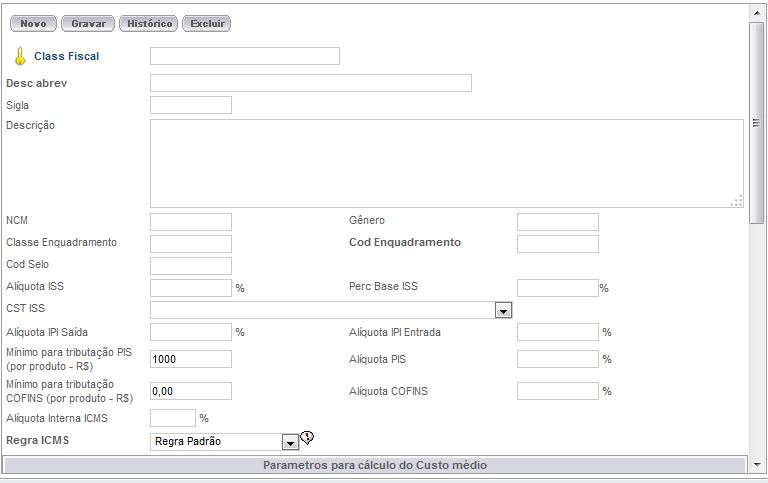
Task: Click the Alíquota IPI Saída field
Action: pos(191,332)
